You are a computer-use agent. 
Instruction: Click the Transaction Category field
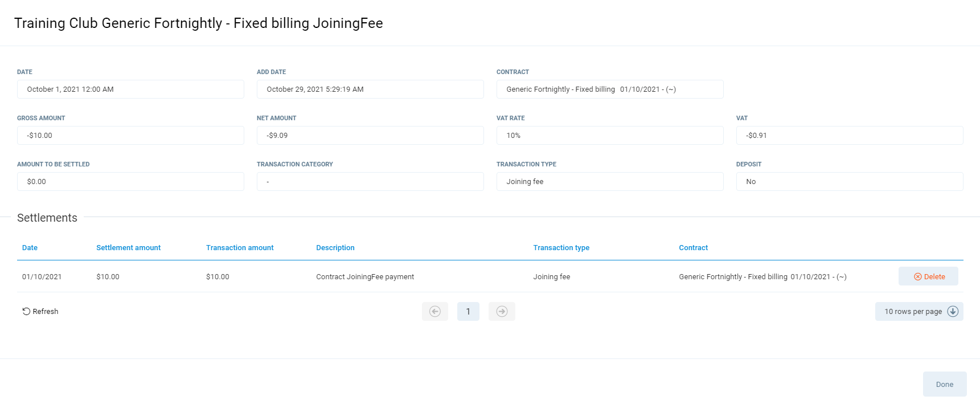coord(370,182)
